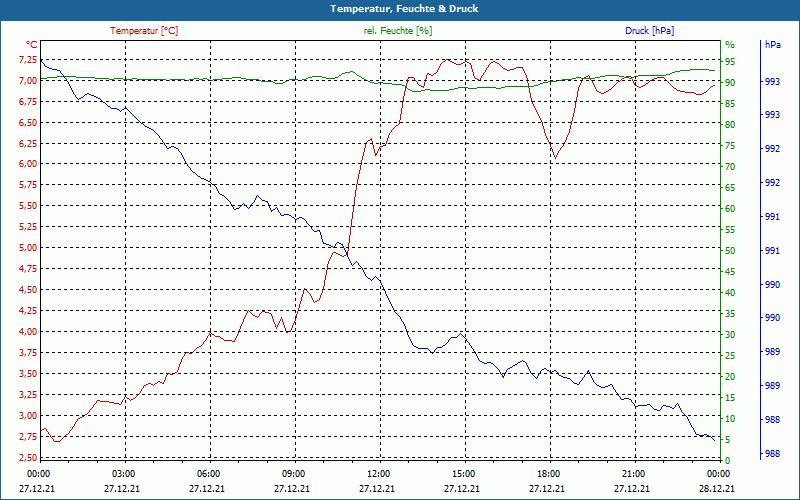Click the '6,75' temperature axis value

pyautogui.click(x=28, y=102)
